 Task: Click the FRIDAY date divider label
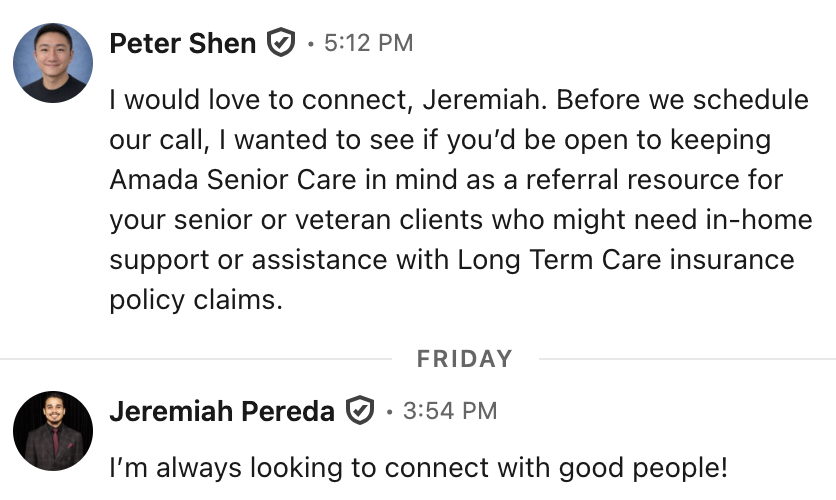tap(464, 358)
